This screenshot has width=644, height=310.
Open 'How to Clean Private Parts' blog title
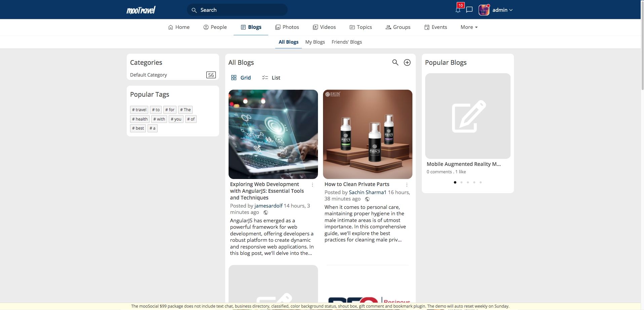(x=357, y=184)
